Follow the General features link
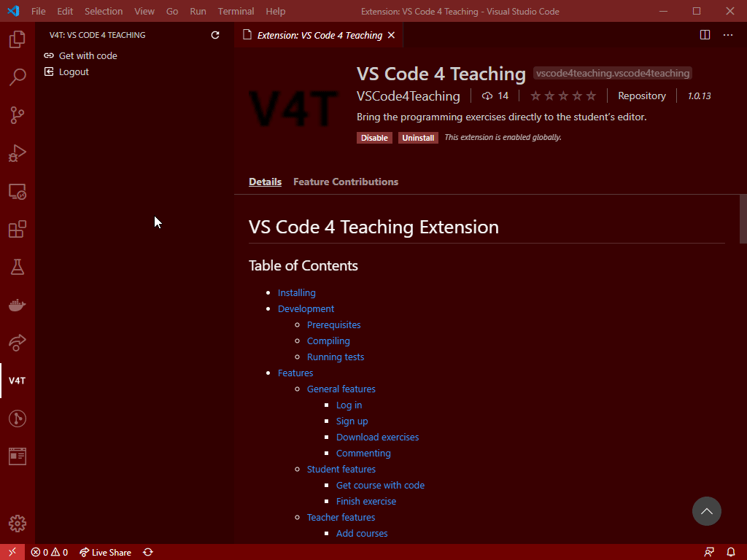This screenshot has width=747, height=560. coord(341,389)
